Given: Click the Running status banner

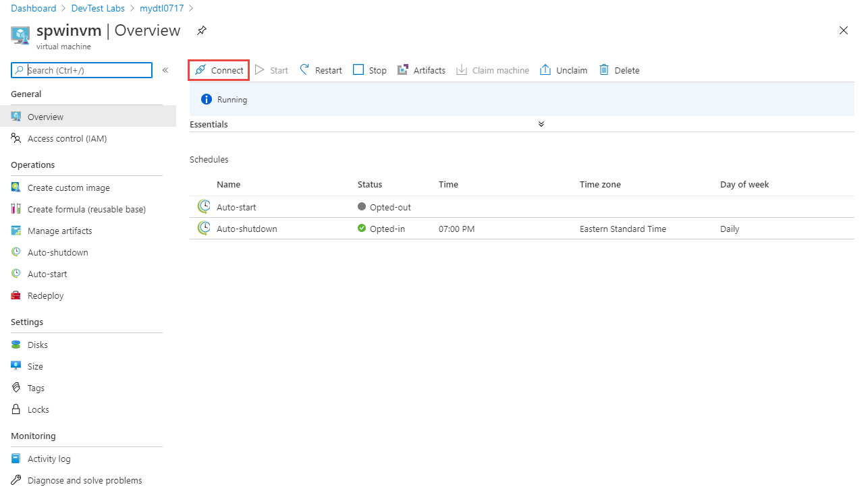Looking at the screenshot, I should (232, 98).
